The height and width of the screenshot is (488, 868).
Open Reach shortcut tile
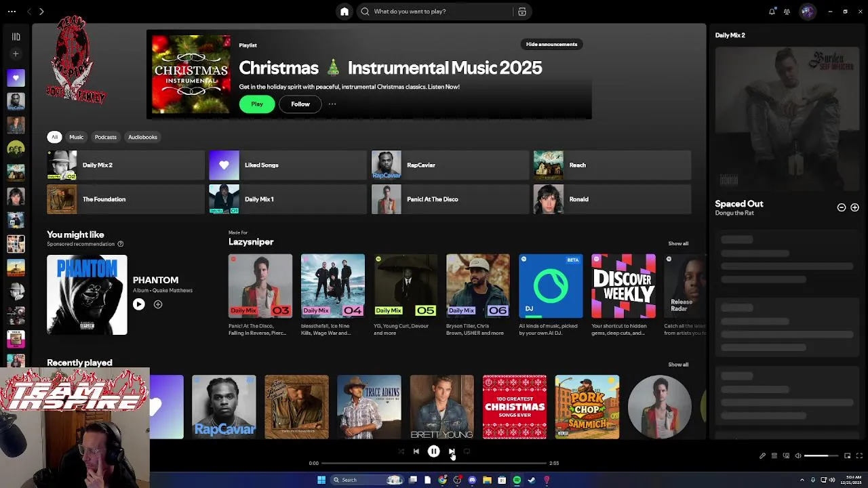click(612, 165)
